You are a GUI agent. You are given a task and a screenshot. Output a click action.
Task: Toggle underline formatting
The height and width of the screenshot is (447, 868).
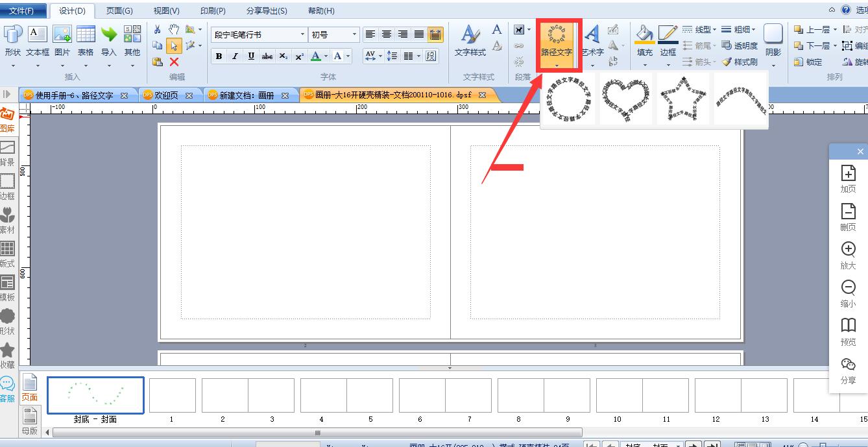coord(251,56)
